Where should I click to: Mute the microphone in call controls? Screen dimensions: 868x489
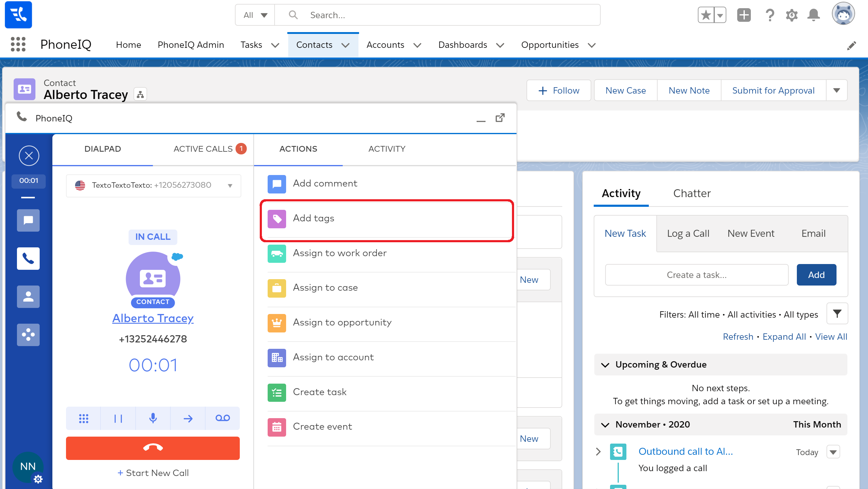pos(153,418)
